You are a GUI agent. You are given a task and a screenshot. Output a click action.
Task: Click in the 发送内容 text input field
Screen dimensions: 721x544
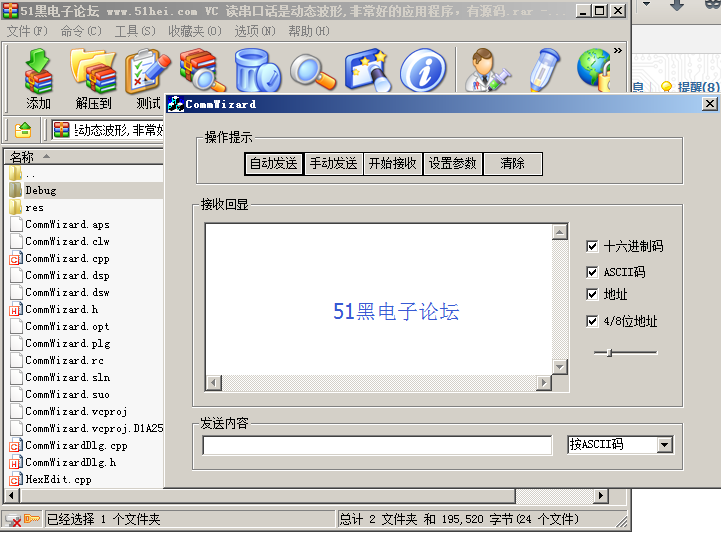377,445
